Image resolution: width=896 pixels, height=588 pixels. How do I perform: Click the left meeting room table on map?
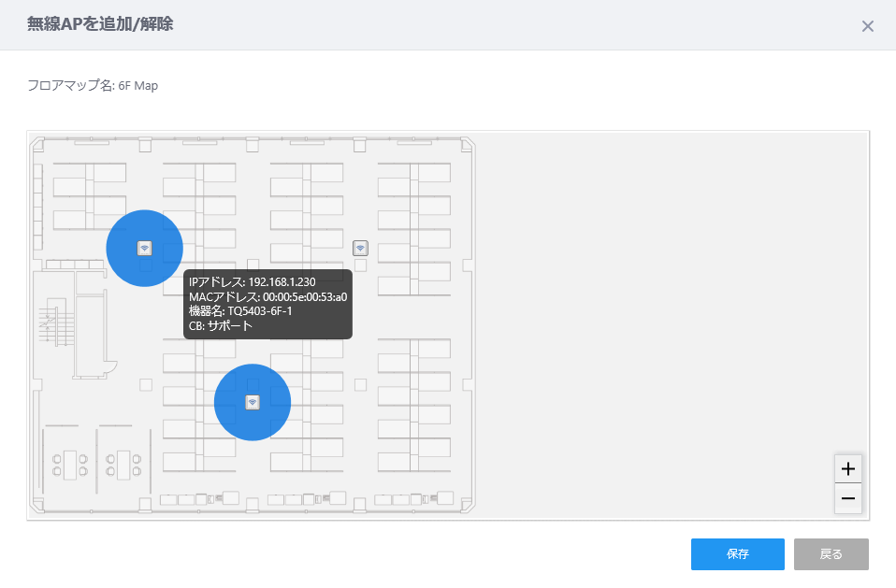coord(70,465)
